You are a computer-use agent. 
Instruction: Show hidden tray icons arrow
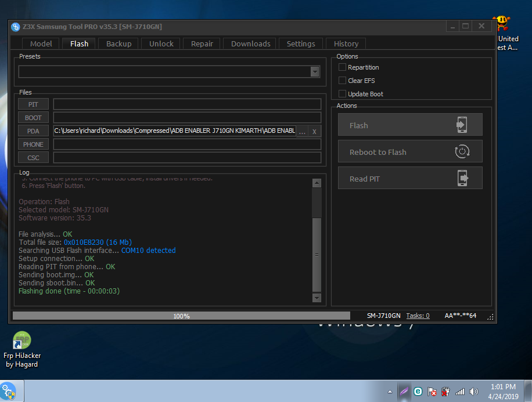tap(390, 392)
